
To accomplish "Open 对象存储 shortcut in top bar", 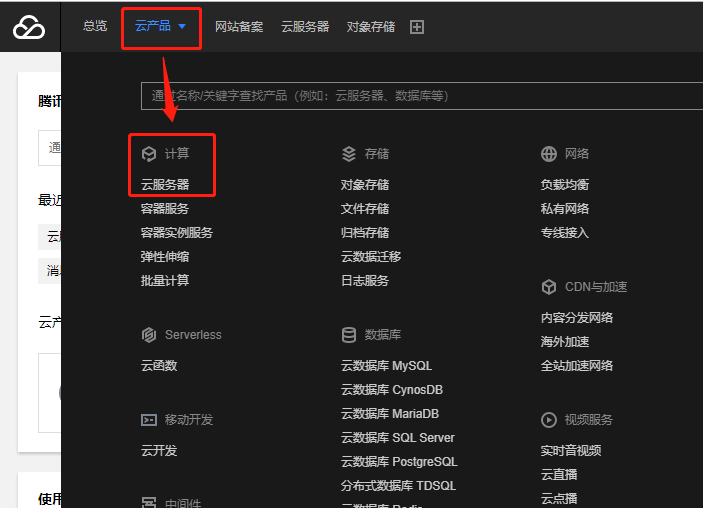I will click(x=371, y=27).
